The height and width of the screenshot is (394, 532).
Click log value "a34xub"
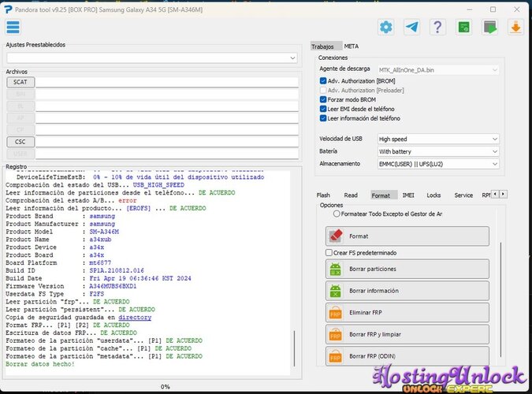pos(100,240)
